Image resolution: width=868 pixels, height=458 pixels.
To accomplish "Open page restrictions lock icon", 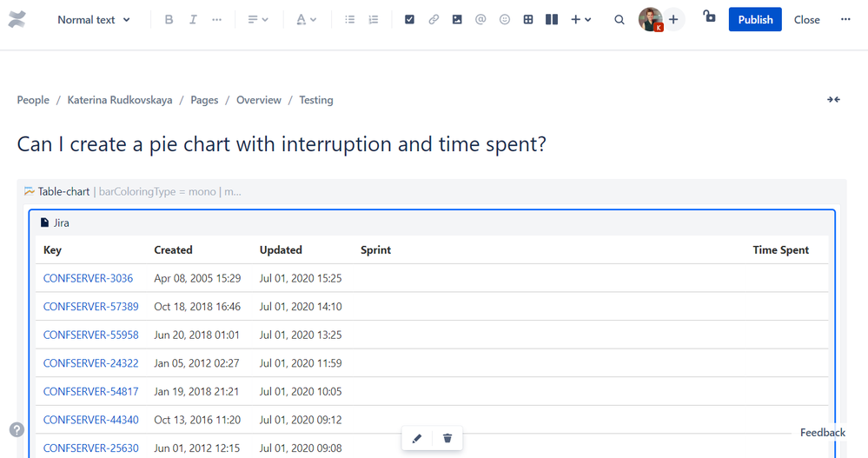I will 709,16.
